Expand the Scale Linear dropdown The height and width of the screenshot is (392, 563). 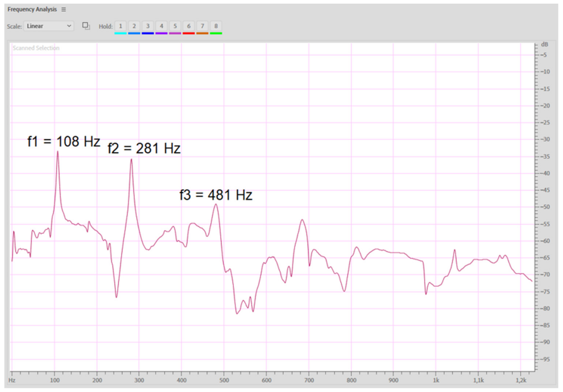click(x=49, y=26)
